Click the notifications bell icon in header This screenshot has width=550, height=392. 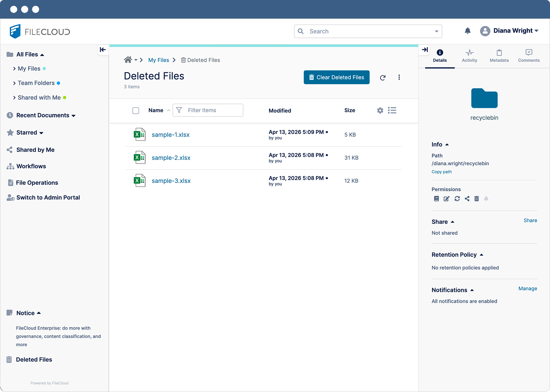[467, 31]
